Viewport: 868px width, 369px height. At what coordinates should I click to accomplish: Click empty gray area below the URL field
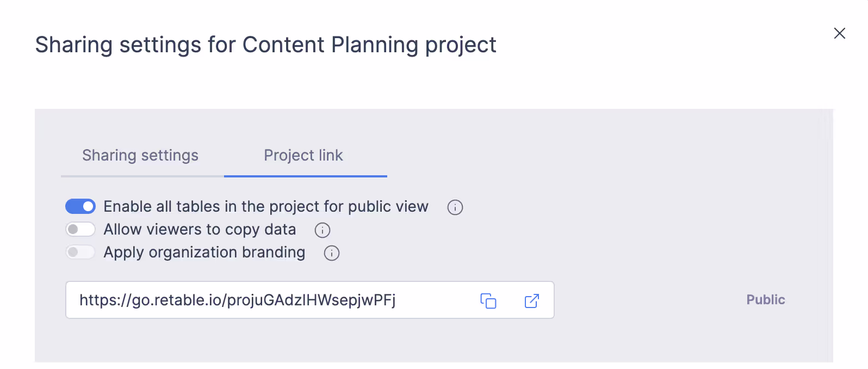point(433,341)
